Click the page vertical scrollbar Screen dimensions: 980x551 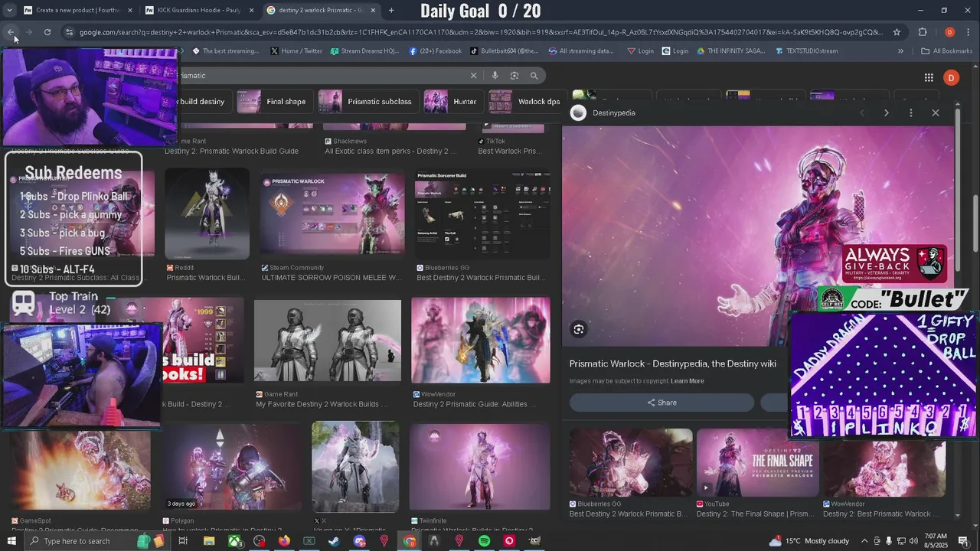click(x=975, y=222)
